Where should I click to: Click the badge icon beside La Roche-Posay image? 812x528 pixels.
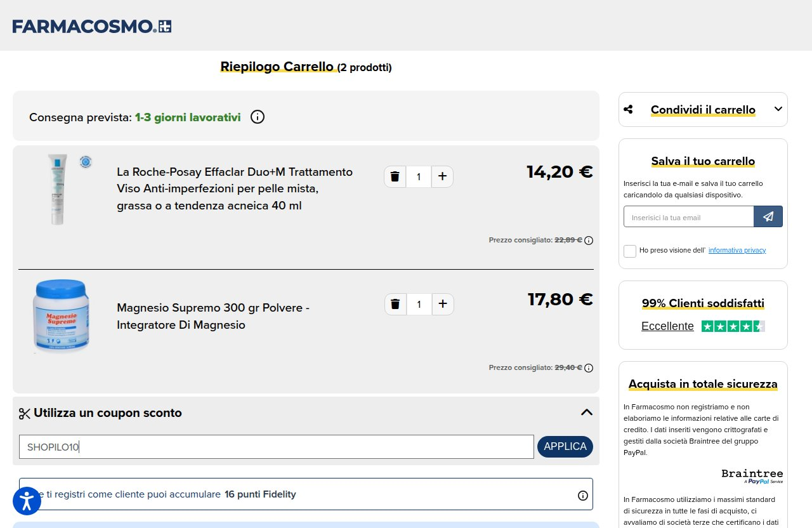click(86, 162)
